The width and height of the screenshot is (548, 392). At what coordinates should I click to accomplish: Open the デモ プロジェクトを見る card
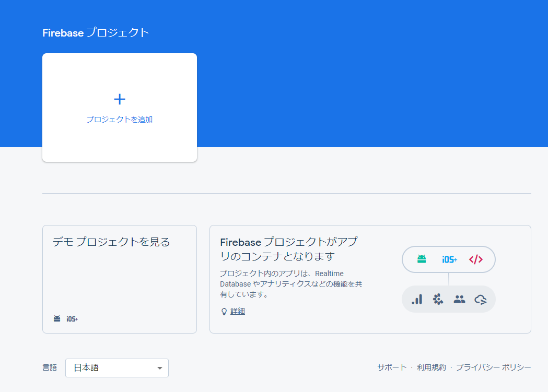coord(120,279)
